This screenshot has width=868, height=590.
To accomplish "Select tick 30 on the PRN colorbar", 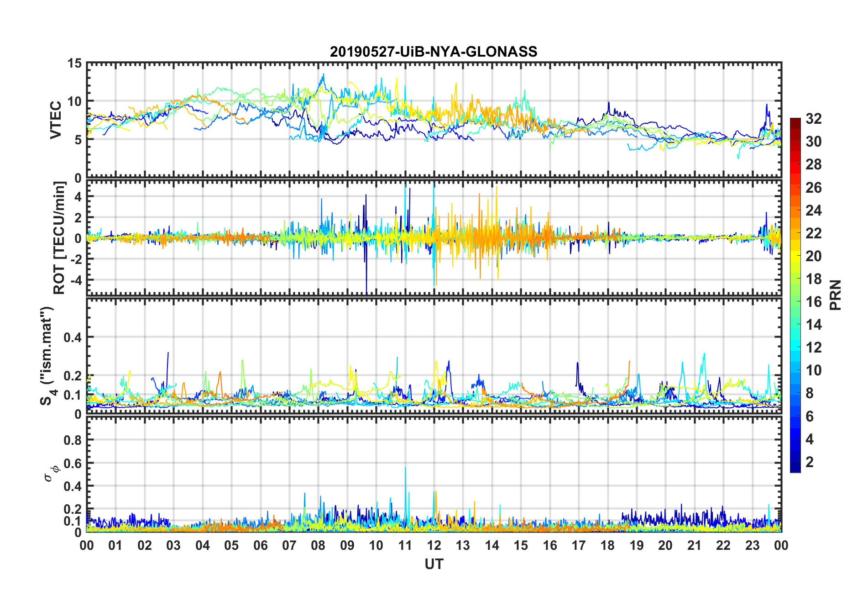I will 813,142.
